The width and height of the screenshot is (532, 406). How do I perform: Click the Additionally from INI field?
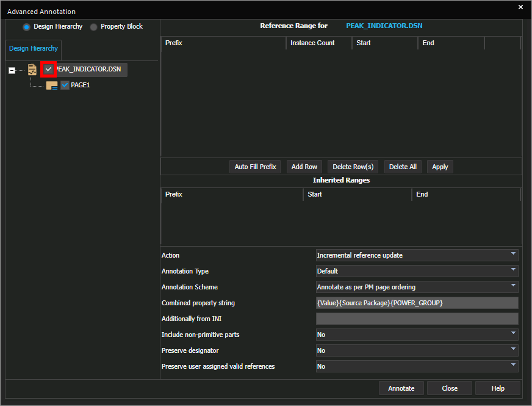click(417, 319)
